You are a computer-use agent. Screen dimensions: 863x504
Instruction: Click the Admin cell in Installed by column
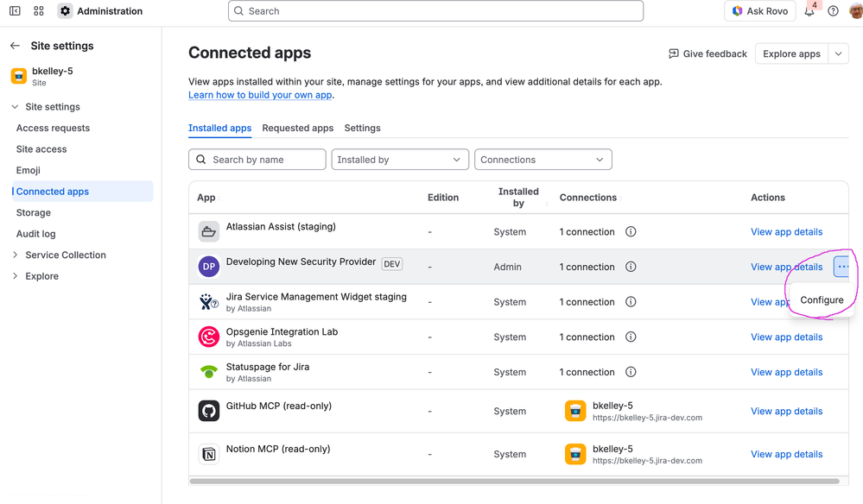click(507, 267)
